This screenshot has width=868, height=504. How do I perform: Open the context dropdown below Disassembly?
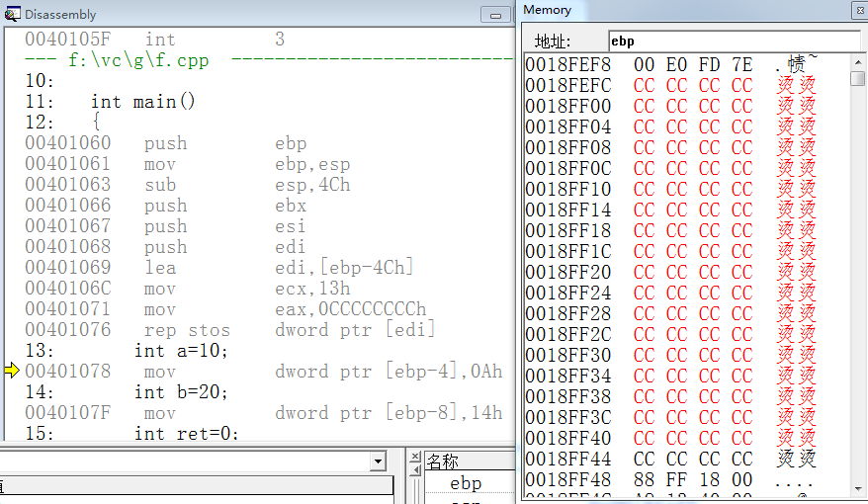pyautogui.click(x=378, y=461)
